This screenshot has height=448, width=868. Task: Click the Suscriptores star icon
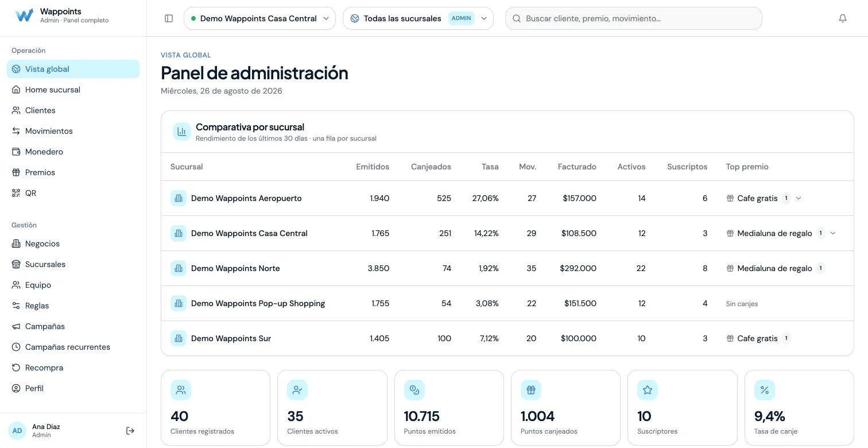point(648,390)
